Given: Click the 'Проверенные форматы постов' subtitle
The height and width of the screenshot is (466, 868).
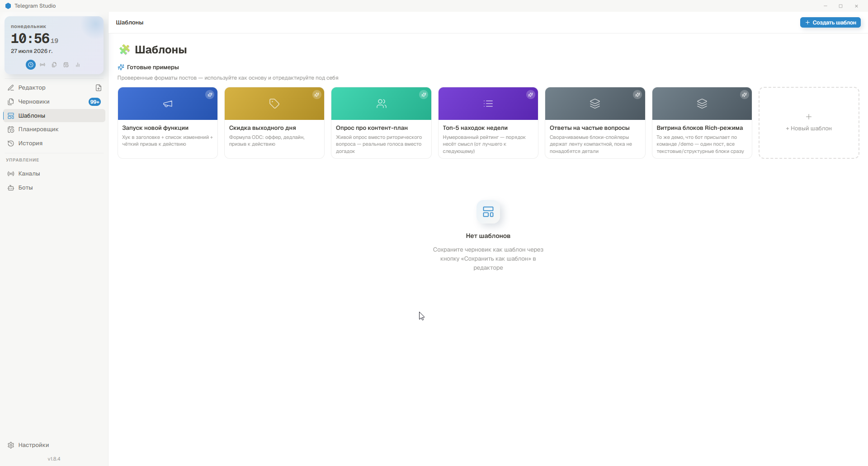Looking at the screenshot, I should 228,78.
